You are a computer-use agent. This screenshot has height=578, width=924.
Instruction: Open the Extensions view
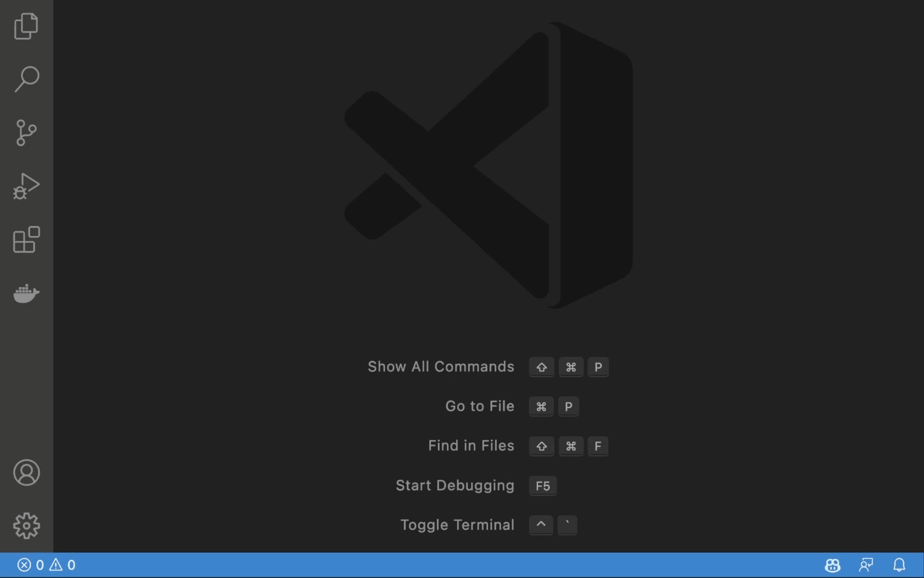pyautogui.click(x=26, y=240)
